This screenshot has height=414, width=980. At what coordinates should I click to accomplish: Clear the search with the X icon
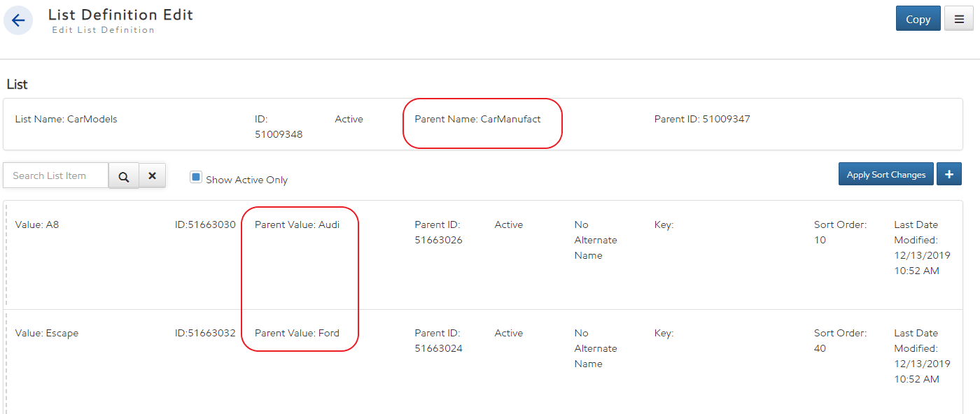[x=152, y=176]
